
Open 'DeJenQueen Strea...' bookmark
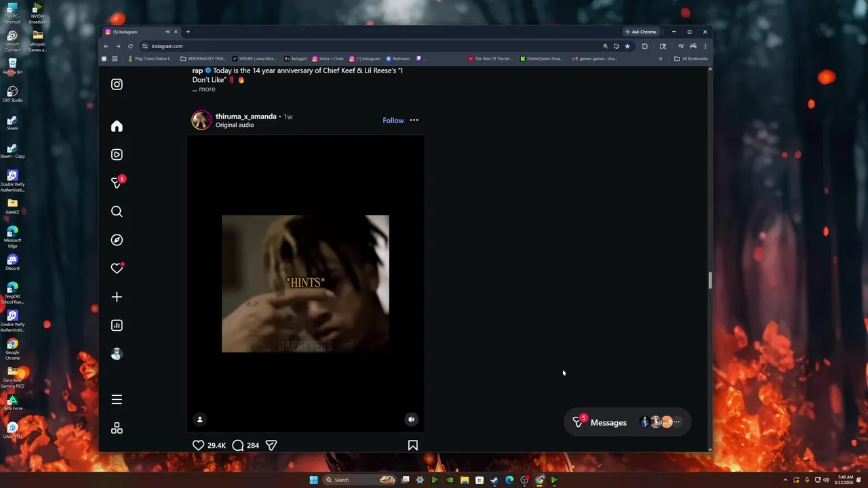[542, 59]
